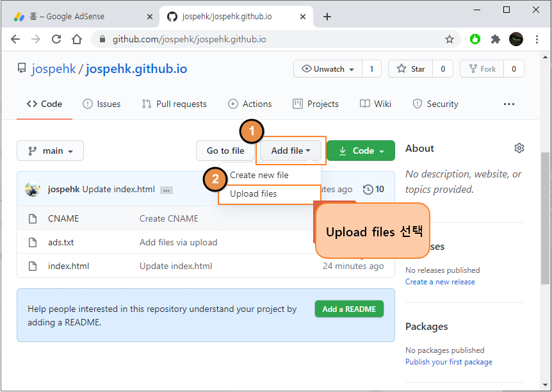Open the ads.txt file

click(x=61, y=242)
